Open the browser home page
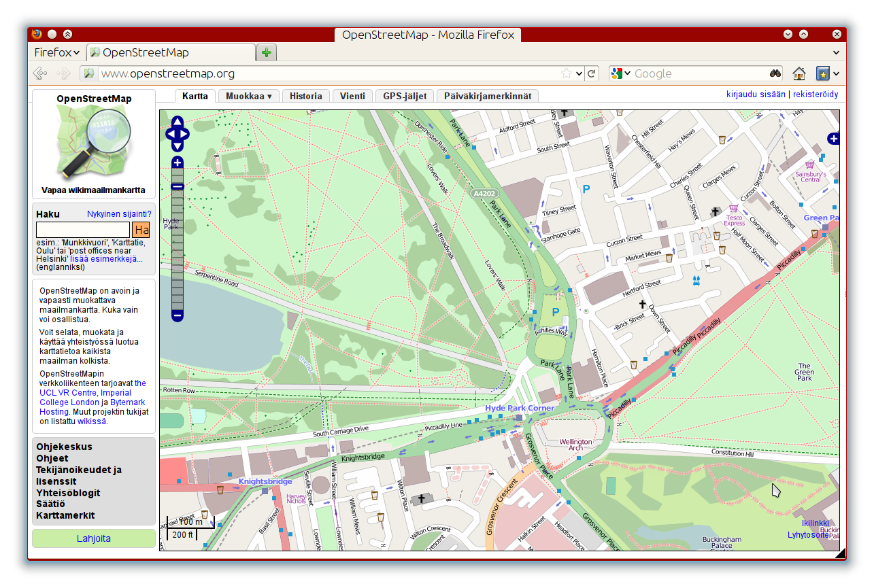 799,73
